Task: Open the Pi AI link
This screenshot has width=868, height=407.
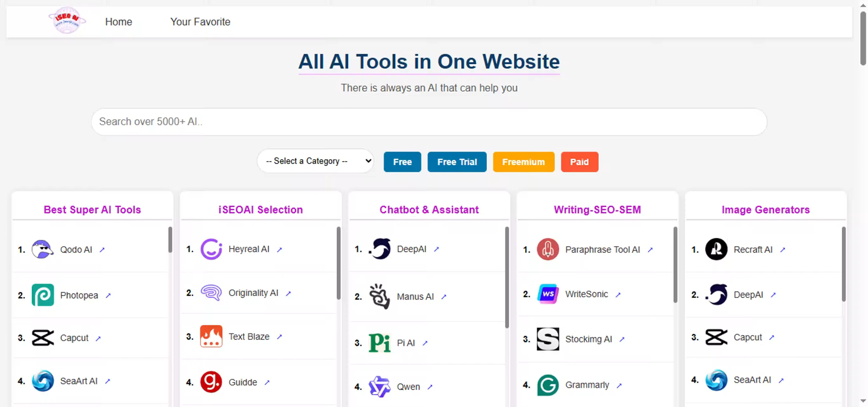Action: pos(406,343)
